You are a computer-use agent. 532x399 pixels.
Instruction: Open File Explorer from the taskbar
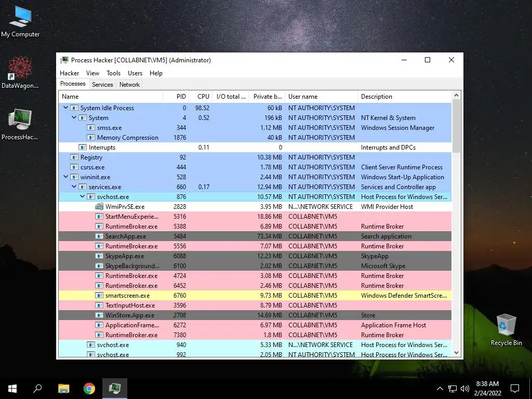(63, 389)
